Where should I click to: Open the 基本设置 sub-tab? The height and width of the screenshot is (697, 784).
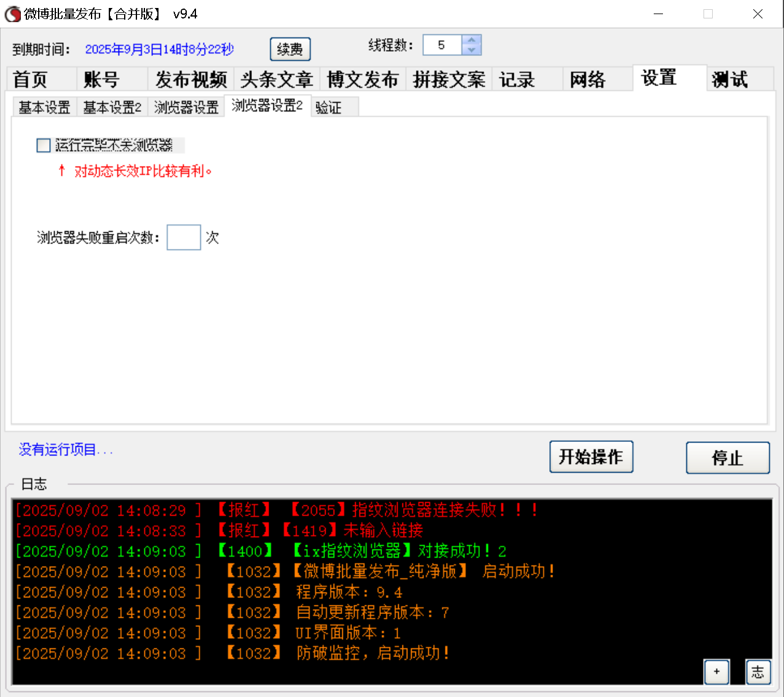[x=44, y=106]
